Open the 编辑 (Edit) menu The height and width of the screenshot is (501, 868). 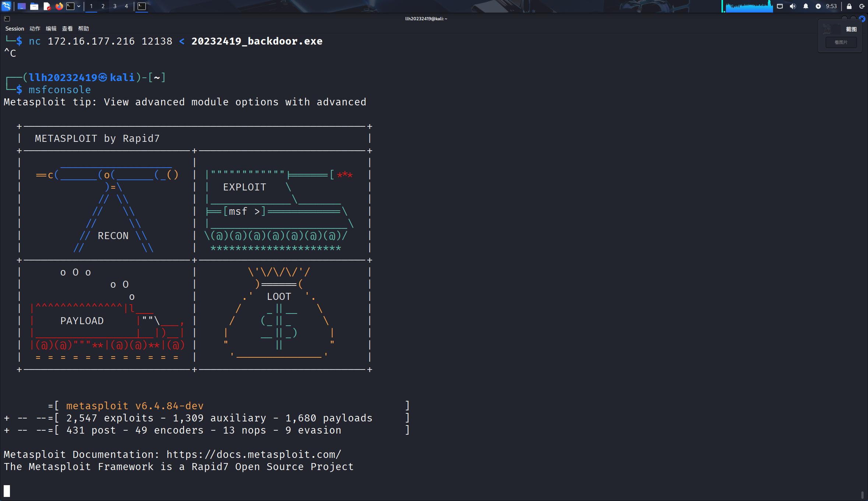[x=51, y=29]
